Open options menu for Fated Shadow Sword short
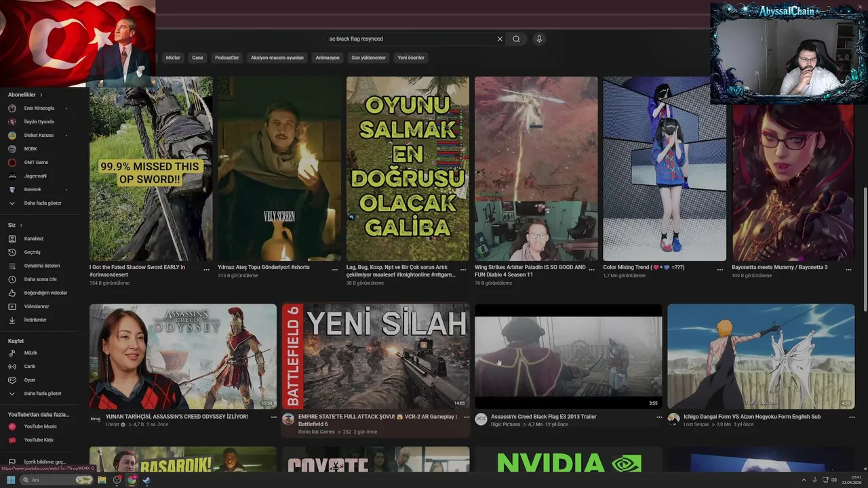 click(207, 269)
